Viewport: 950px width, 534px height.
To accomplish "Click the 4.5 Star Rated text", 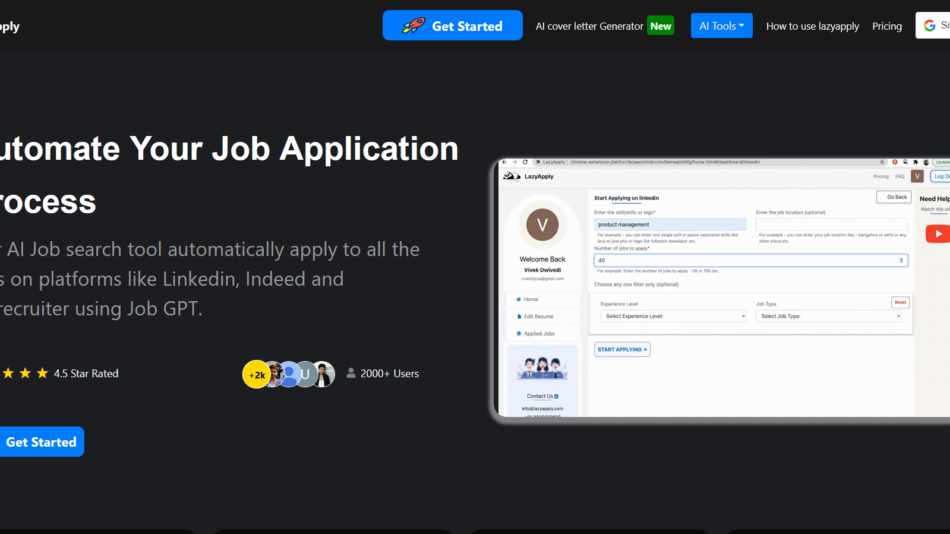I will (x=86, y=373).
